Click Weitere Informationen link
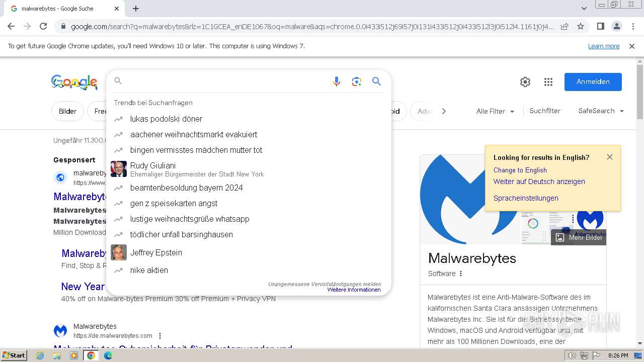This screenshot has height=362, width=644. [354, 290]
